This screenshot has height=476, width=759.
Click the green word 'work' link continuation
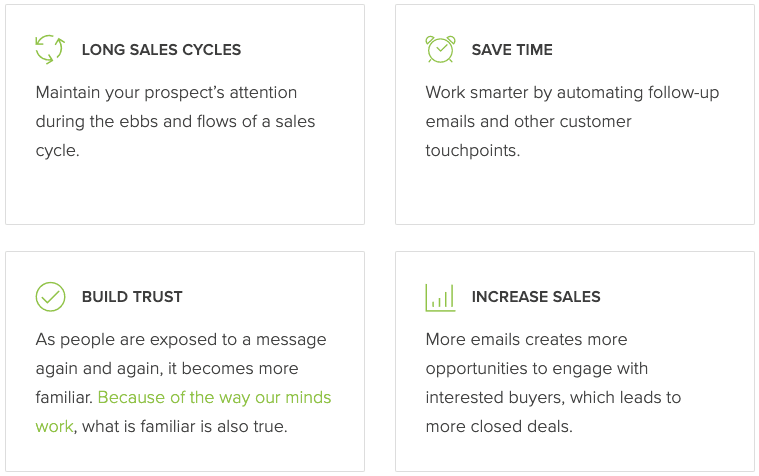coord(54,426)
